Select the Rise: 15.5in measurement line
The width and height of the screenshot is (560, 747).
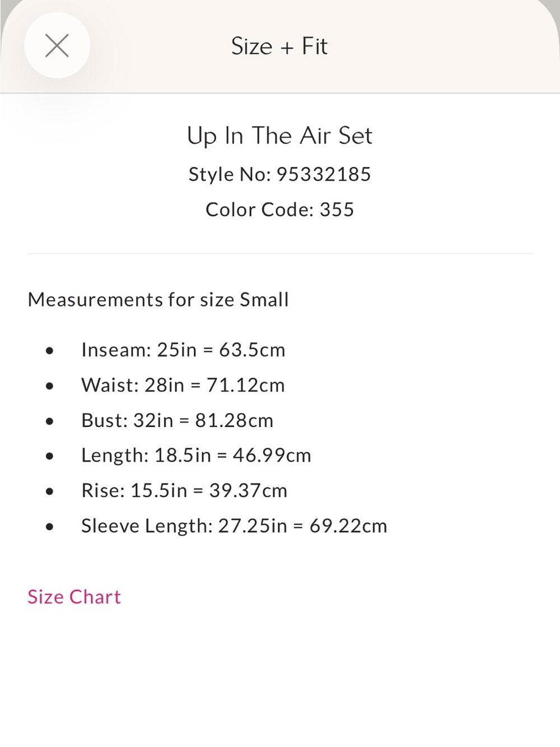tap(184, 490)
